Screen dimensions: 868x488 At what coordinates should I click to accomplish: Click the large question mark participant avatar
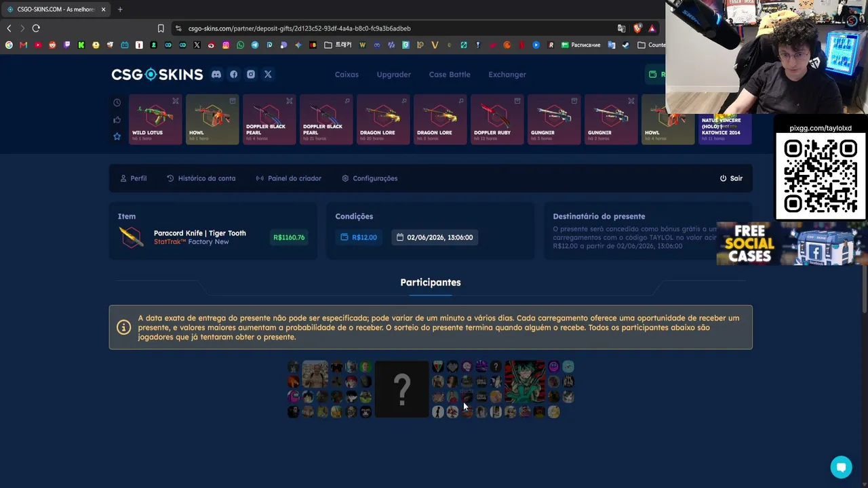click(x=402, y=389)
